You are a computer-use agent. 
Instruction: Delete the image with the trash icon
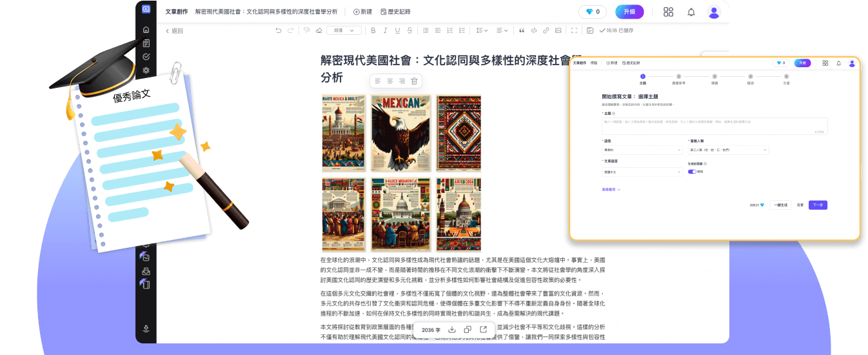(x=414, y=81)
